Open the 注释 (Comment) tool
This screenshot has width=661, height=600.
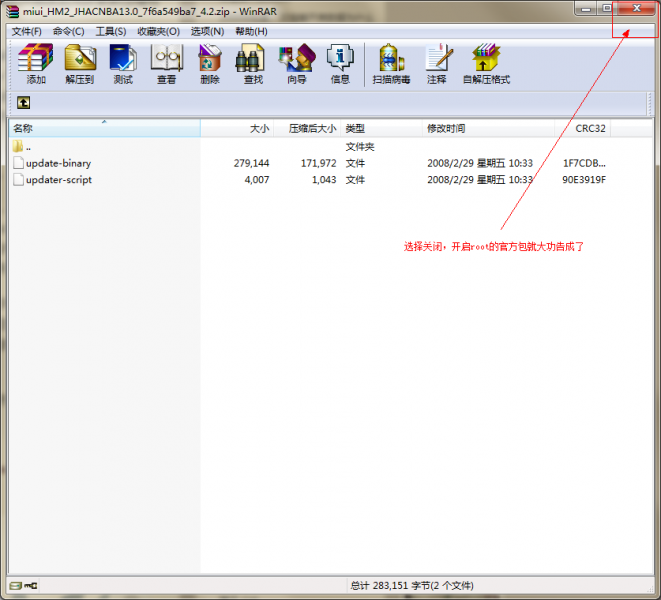(437, 63)
